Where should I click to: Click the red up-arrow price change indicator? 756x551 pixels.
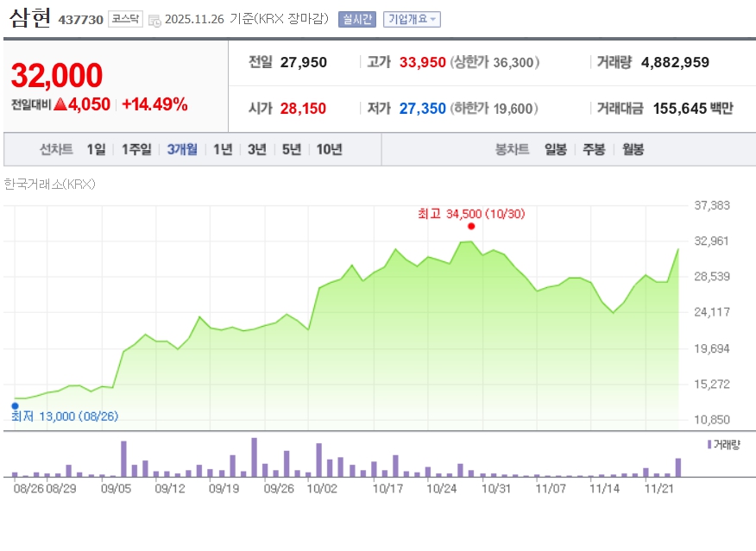(60, 105)
